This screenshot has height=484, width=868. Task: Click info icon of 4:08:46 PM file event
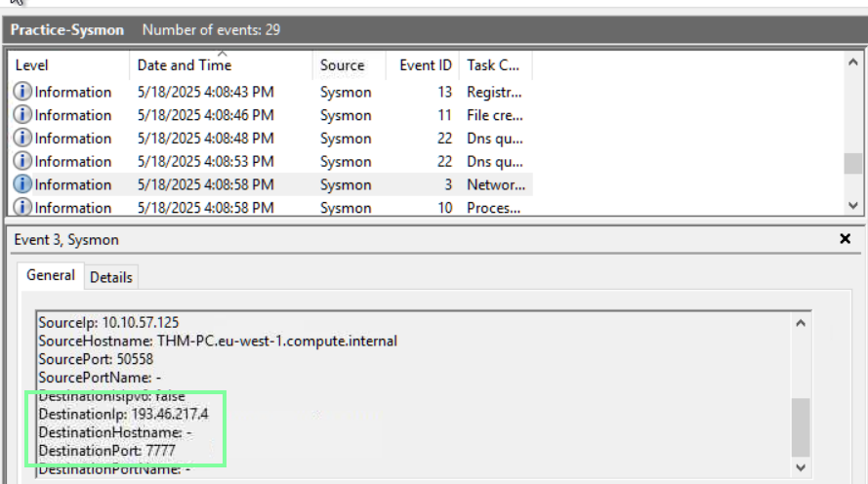(23, 115)
